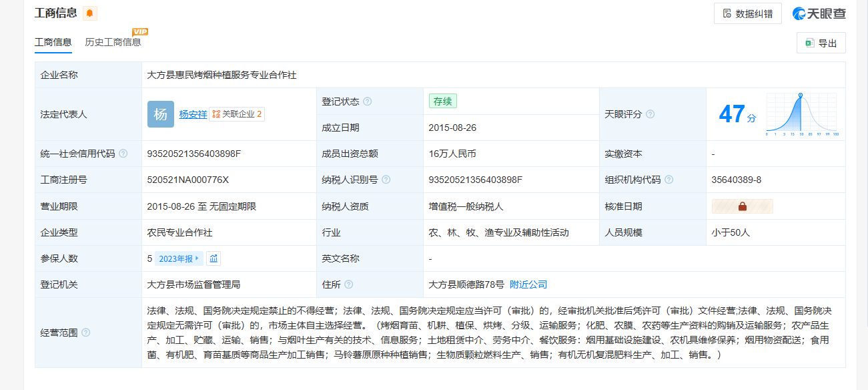Viewport: 868px width, 390px height.
Task: Click help icon next to 天眼评分
Action: (650, 114)
